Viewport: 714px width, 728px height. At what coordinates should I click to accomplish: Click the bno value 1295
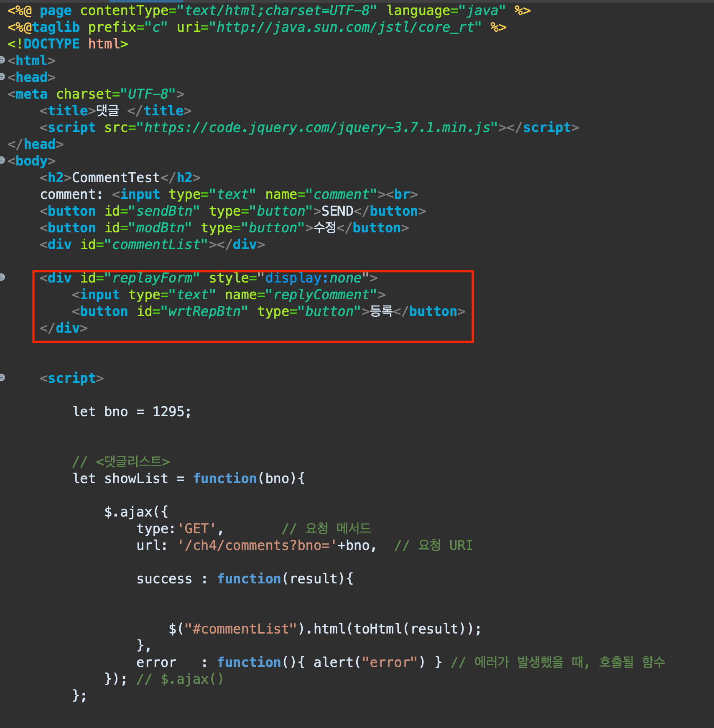[x=168, y=412]
